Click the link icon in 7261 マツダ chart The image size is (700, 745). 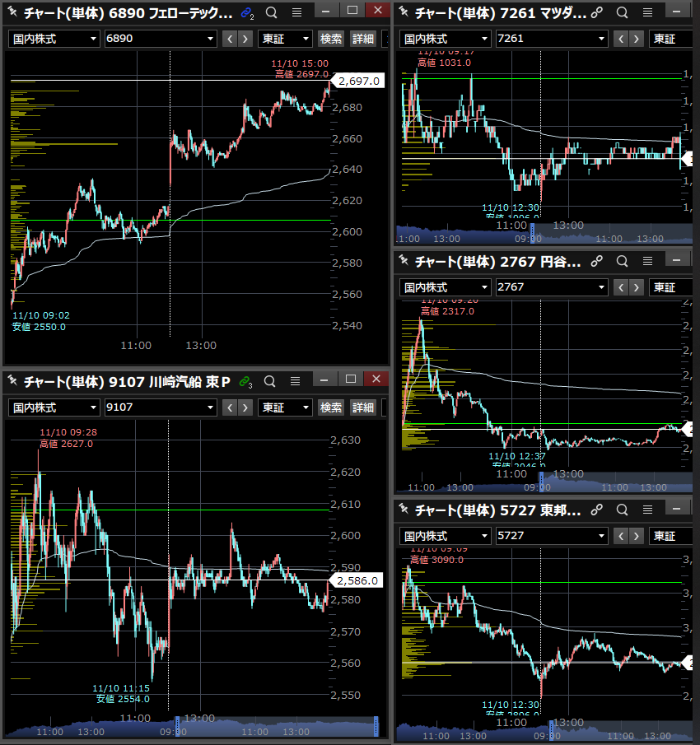pyautogui.click(x=597, y=13)
